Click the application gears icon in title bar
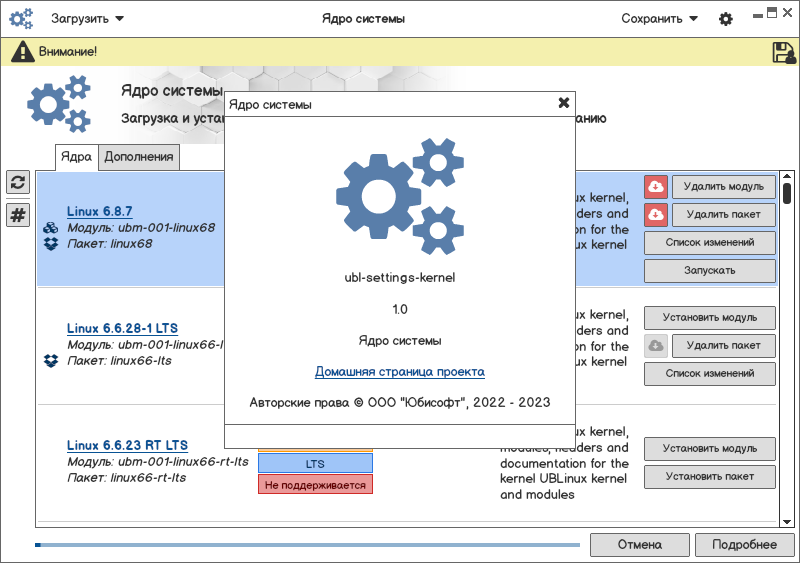This screenshot has height=563, width=800. pos(21,19)
